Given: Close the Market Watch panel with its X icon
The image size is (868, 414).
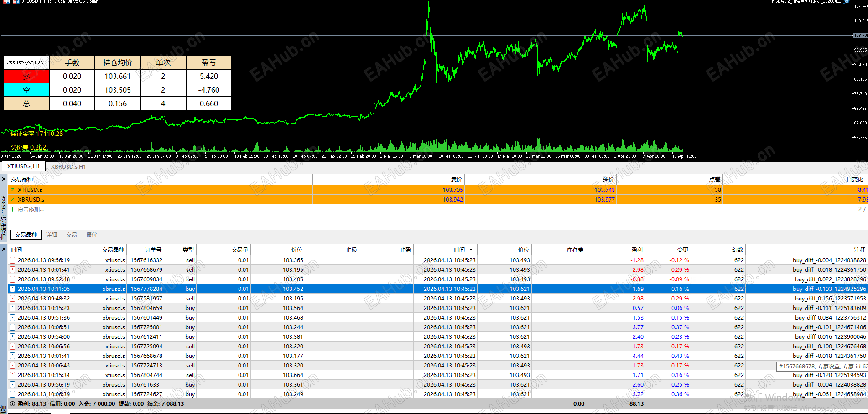Looking at the screenshot, I should click(4, 179).
